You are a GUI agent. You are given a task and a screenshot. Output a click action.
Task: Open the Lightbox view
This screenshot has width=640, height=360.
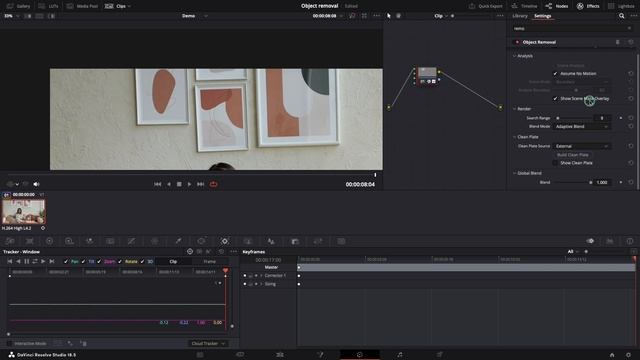click(622, 6)
